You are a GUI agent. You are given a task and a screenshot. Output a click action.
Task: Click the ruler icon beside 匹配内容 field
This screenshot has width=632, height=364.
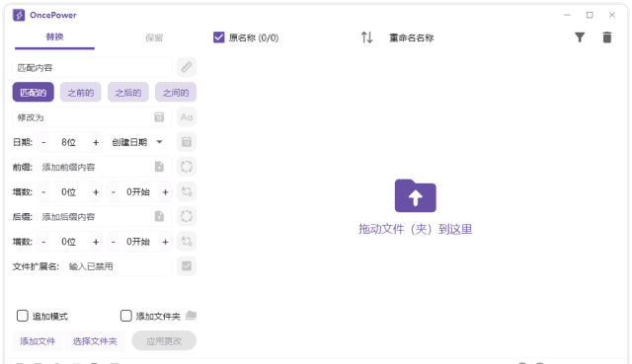(x=187, y=67)
